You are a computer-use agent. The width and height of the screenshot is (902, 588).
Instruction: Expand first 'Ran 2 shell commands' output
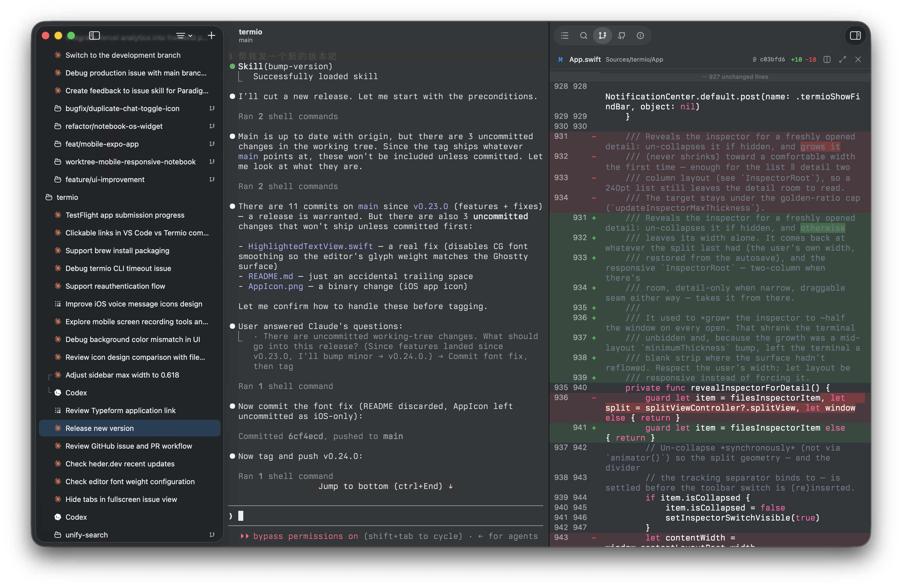288,116
